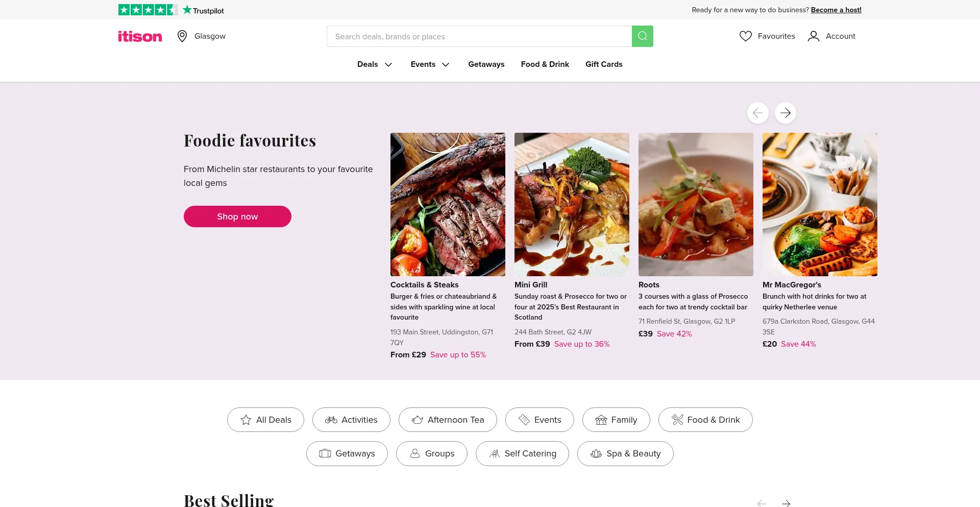Open Favourites via the heart icon
The width and height of the screenshot is (980, 507).
click(x=746, y=36)
